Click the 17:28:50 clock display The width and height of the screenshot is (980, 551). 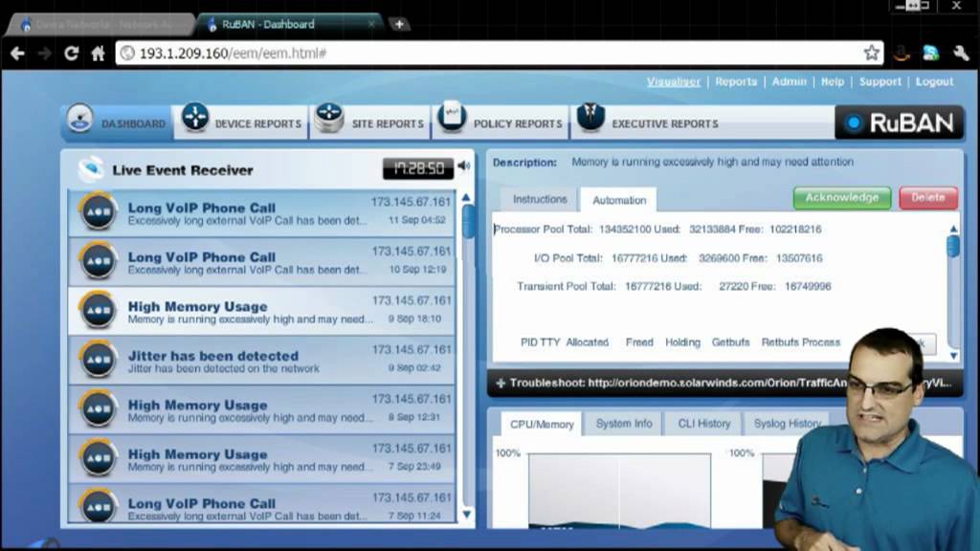pyautogui.click(x=418, y=168)
